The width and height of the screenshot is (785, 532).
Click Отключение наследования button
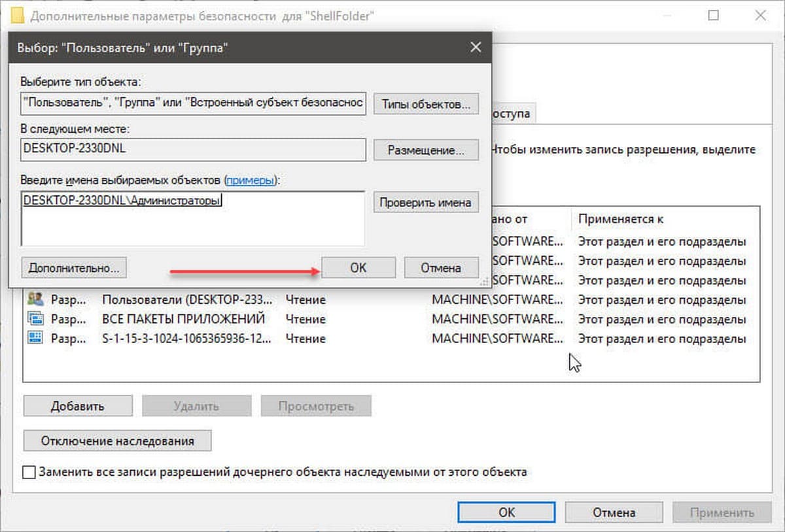(118, 441)
